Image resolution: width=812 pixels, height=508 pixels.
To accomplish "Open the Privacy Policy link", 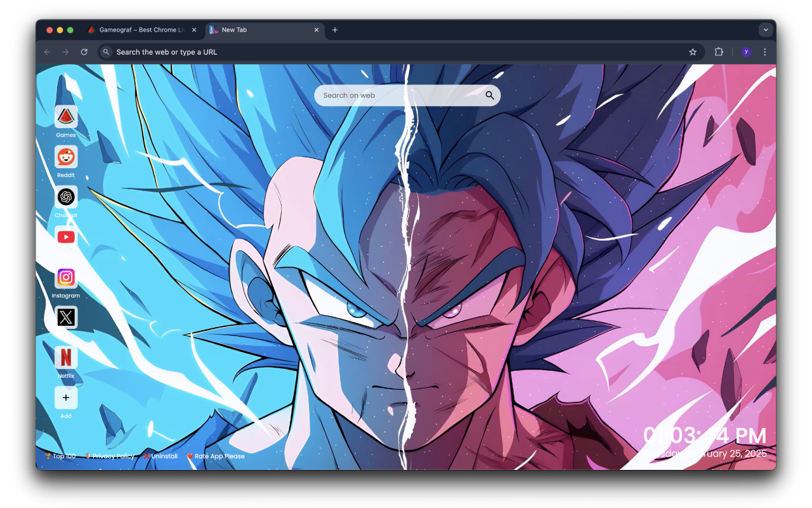I will click(109, 456).
